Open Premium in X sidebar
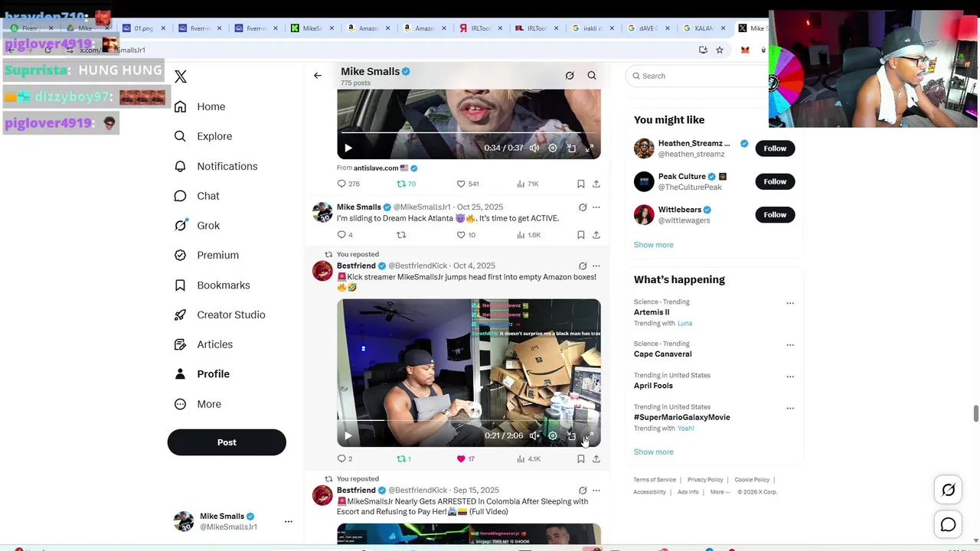This screenshot has width=980, height=551. tap(207, 255)
